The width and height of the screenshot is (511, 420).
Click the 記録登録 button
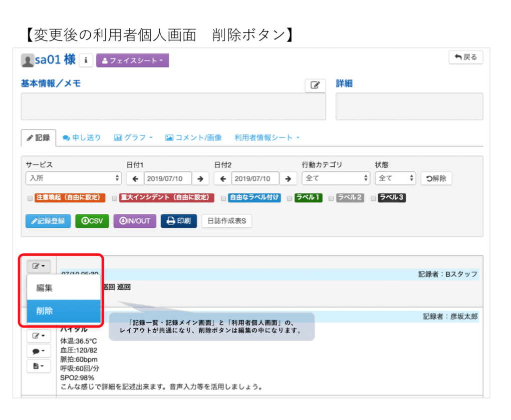click(x=48, y=221)
